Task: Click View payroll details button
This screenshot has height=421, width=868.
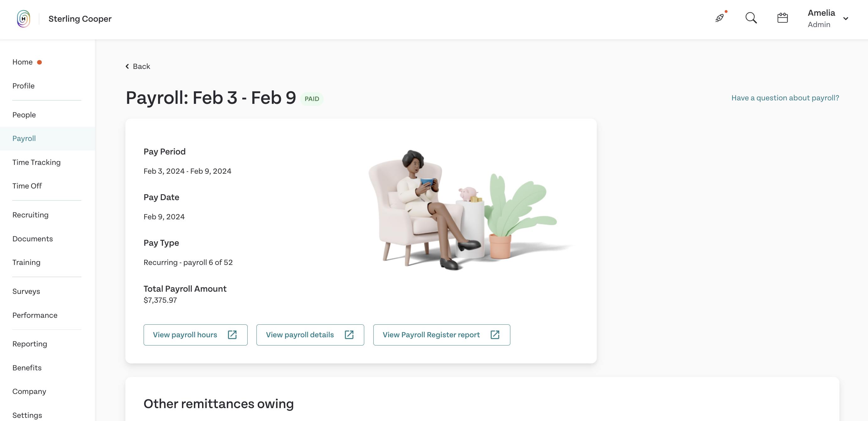Action: click(310, 335)
